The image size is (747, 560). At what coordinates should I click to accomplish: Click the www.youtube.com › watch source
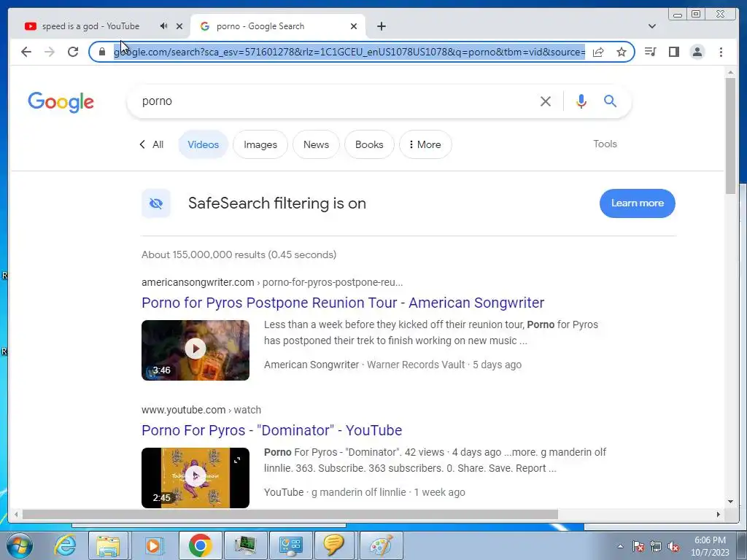pos(201,410)
